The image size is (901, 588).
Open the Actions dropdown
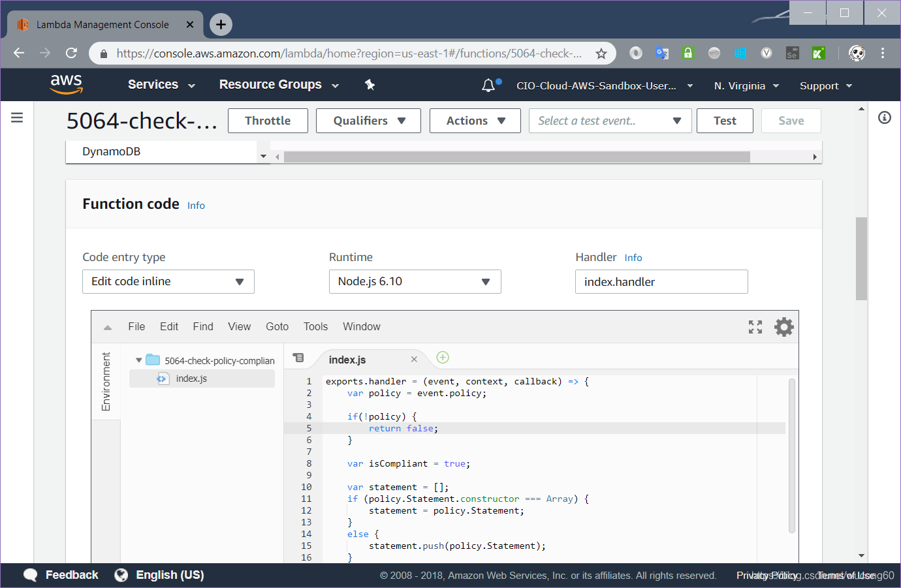tap(475, 121)
